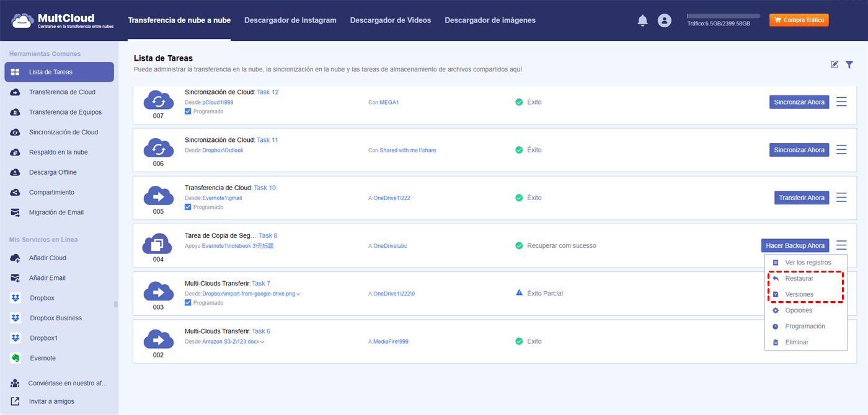Screen dimensions: 868x415
Task: Click the filter funnel icon
Action: [849, 64]
